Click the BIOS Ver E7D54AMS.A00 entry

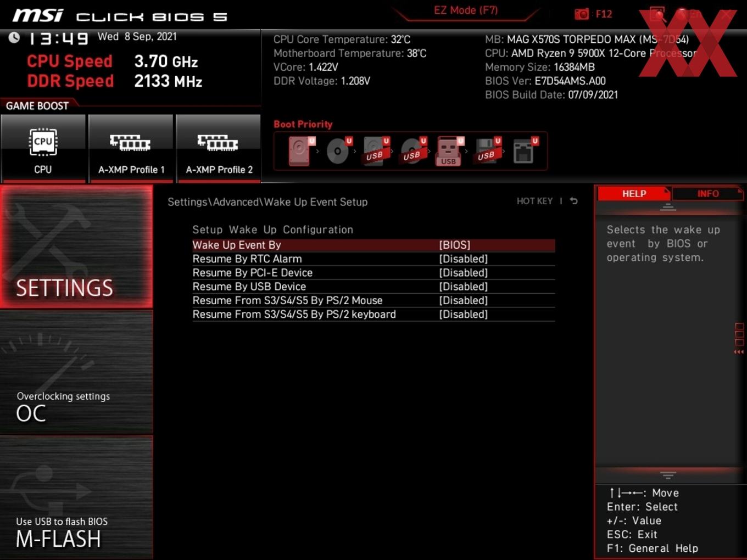(545, 81)
